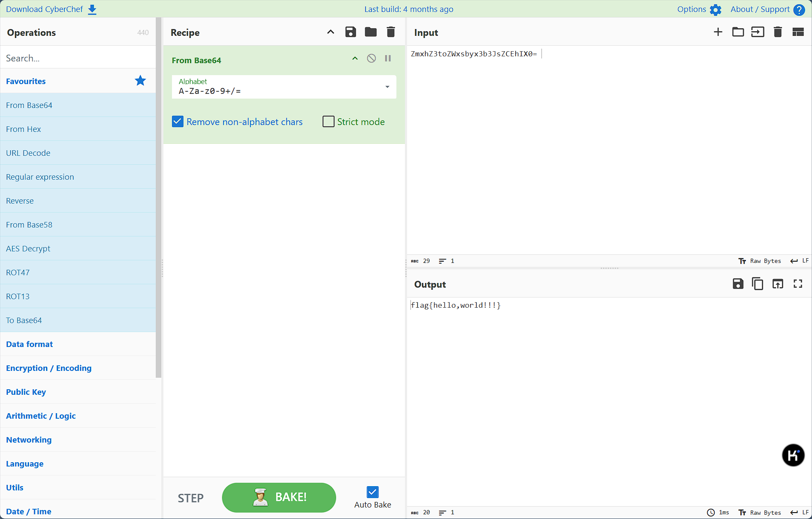Collapse all recipe operations with the chevron
812x519 pixels.
(331, 32)
